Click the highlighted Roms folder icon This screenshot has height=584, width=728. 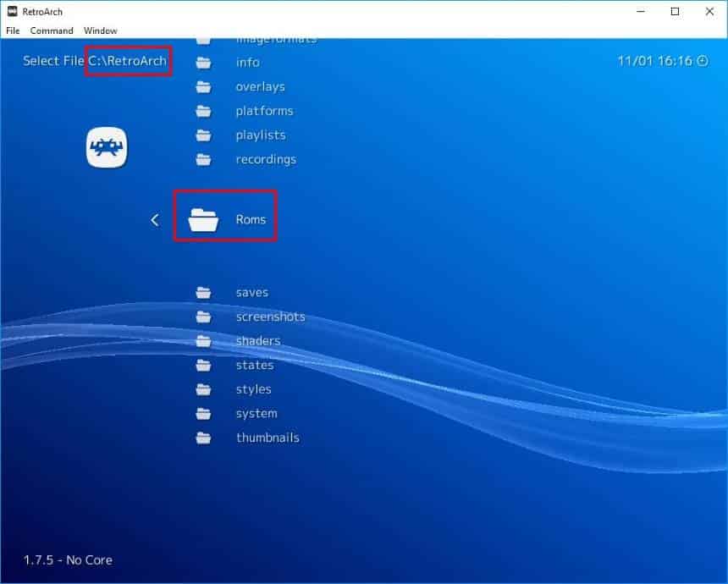pyautogui.click(x=203, y=219)
